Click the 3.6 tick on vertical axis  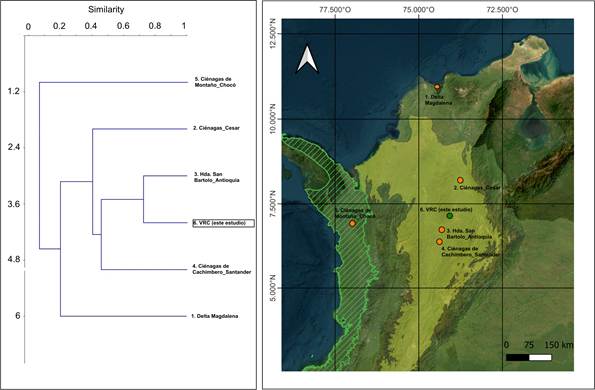(14, 204)
